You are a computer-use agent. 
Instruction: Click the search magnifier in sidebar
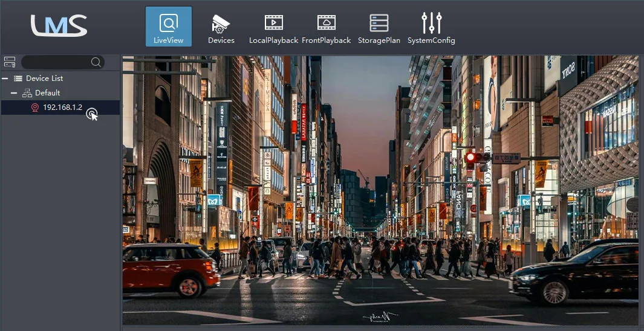pos(96,62)
